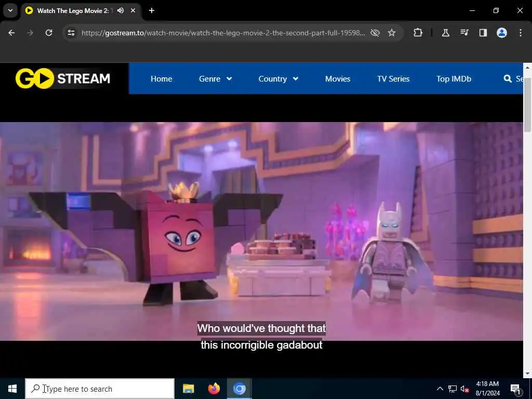This screenshot has height=399, width=532.
Task: Open the browser side panel
Action: tap(483, 33)
